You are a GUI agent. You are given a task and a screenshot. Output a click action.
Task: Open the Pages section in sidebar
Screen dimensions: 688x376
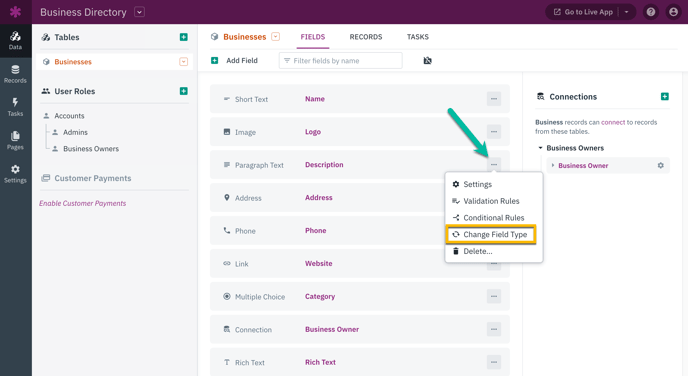click(x=15, y=140)
